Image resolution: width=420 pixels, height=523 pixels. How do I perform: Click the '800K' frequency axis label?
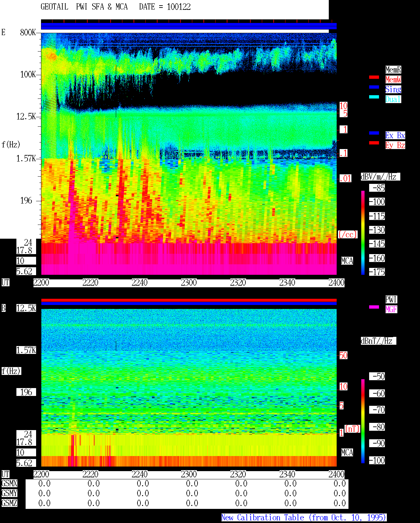tap(28, 32)
